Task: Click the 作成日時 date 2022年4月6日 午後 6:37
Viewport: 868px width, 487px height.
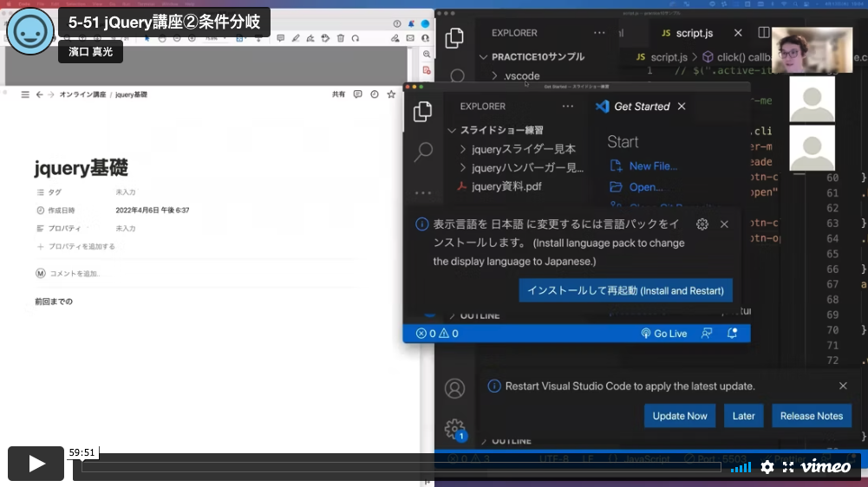Action: [153, 211]
